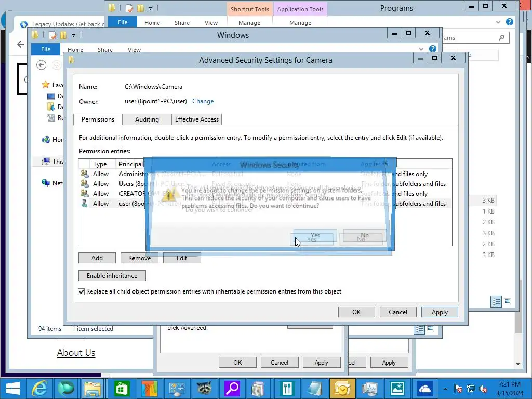Click the Legacy Update browser tab
Image resolution: width=532 pixels, height=399 pixels.
[x=63, y=24]
